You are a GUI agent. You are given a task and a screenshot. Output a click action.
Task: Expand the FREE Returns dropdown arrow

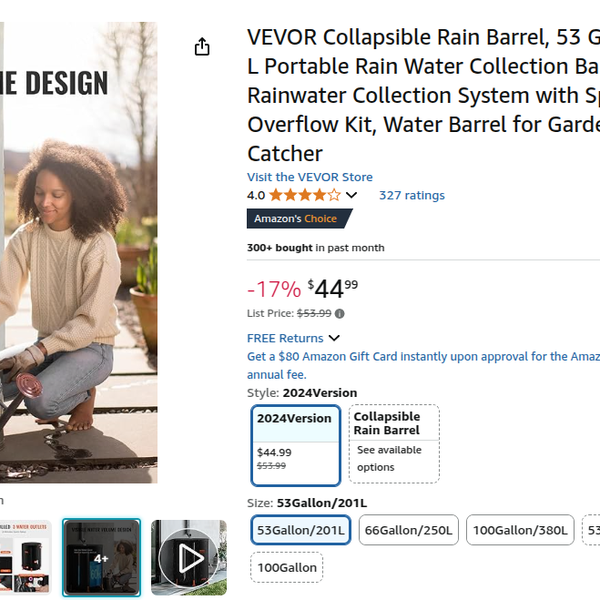coord(334,338)
